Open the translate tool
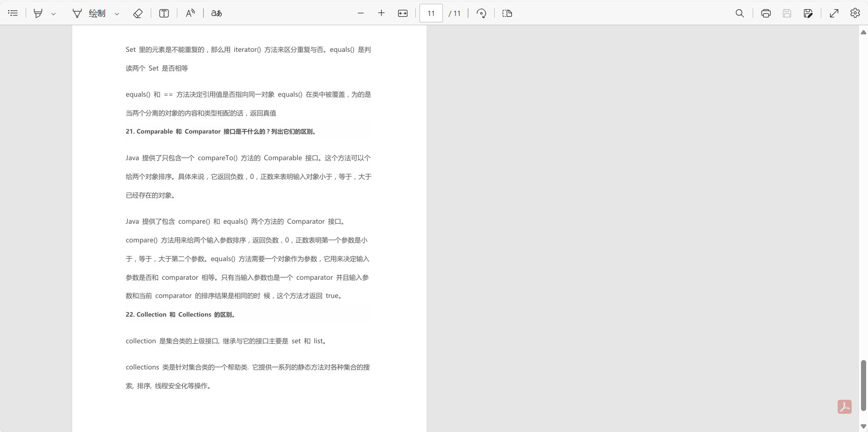Screen dimensions: 868x432 pos(217,13)
